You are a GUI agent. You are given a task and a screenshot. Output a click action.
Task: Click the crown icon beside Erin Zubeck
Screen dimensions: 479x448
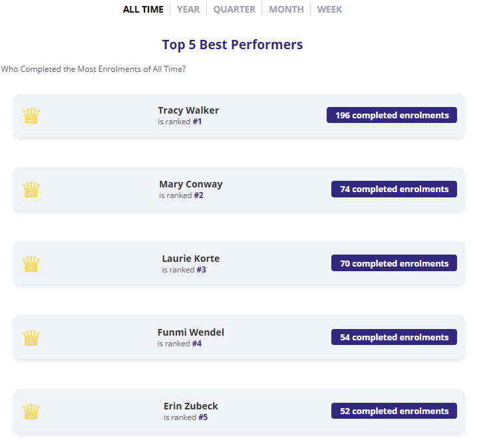coord(31,411)
